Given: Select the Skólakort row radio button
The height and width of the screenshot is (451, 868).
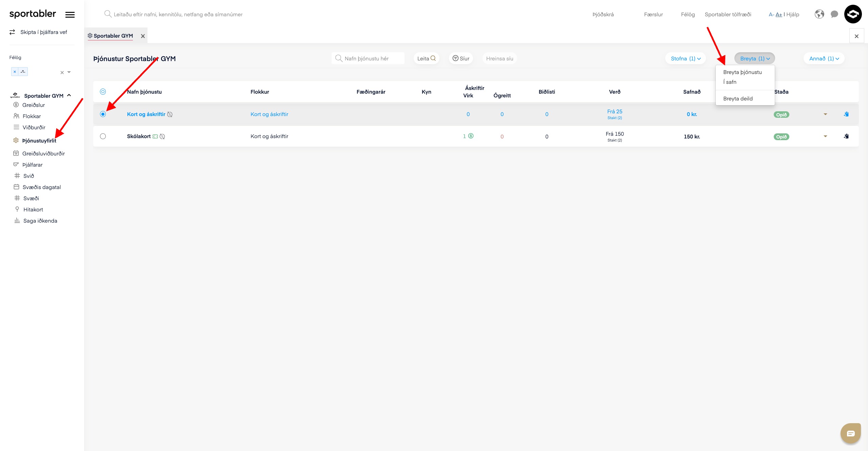Looking at the screenshot, I should coord(103,136).
